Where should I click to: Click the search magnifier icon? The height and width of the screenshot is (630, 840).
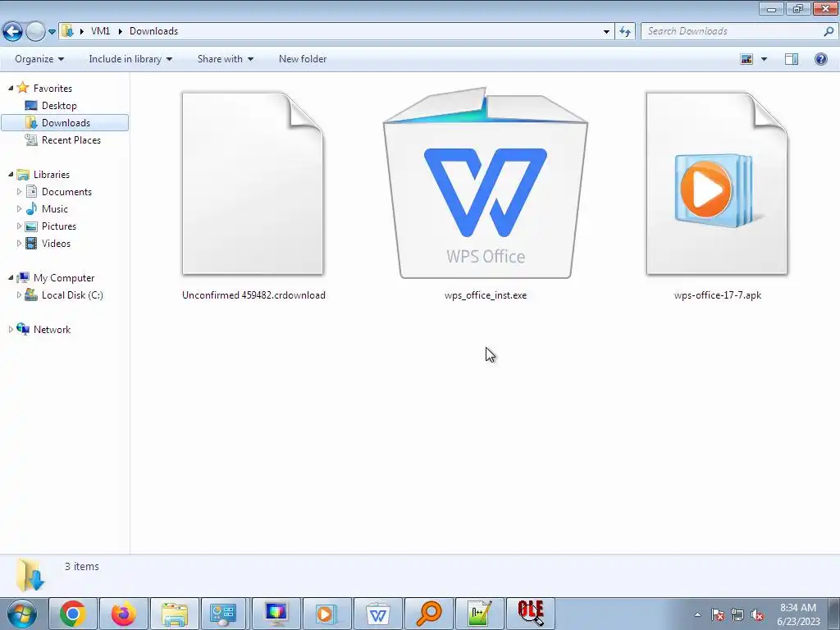829,31
